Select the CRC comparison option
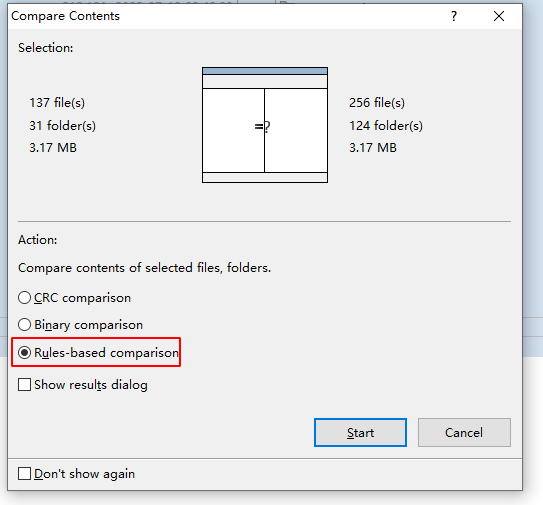 pos(74,298)
